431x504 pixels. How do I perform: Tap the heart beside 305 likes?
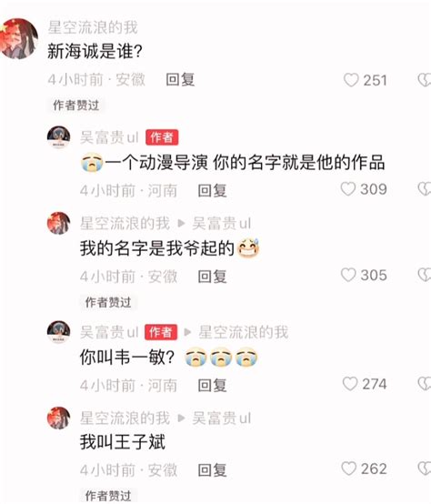(348, 275)
